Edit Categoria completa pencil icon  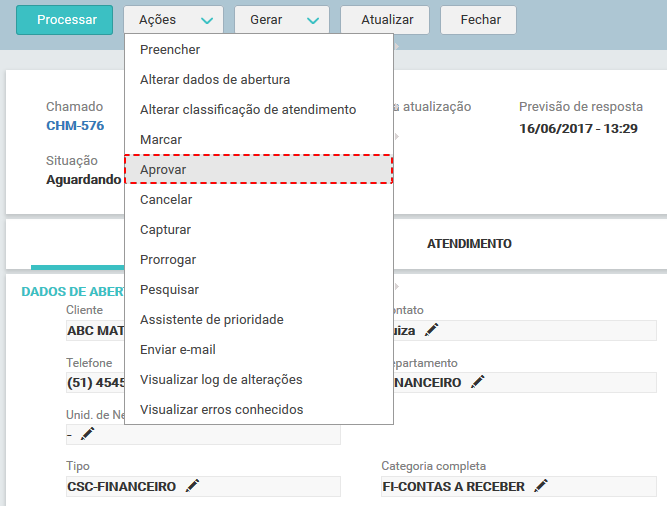click(541, 486)
